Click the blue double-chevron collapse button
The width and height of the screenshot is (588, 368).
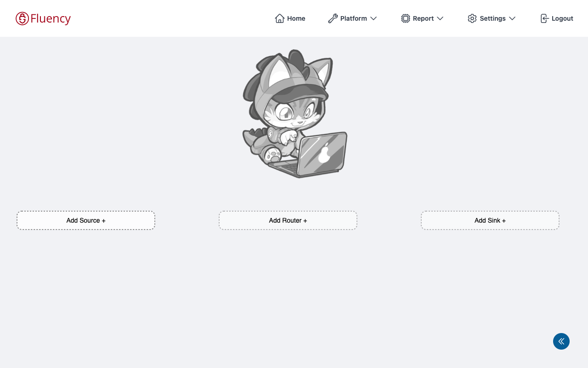point(561,341)
